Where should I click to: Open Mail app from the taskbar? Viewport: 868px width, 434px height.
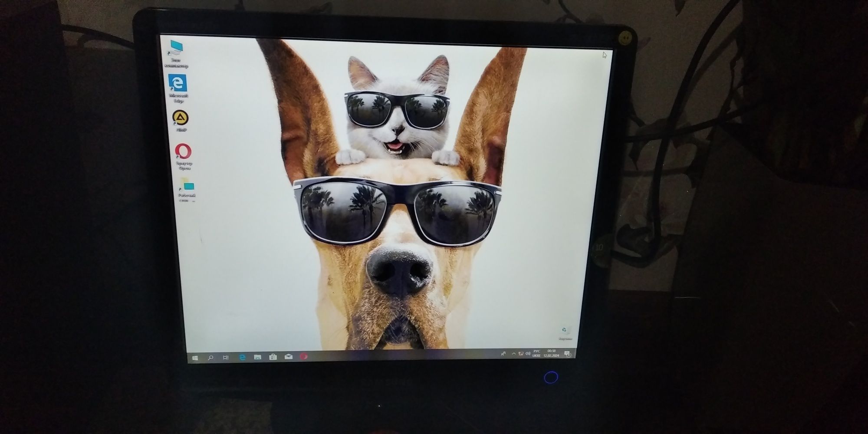click(x=289, y=357)
